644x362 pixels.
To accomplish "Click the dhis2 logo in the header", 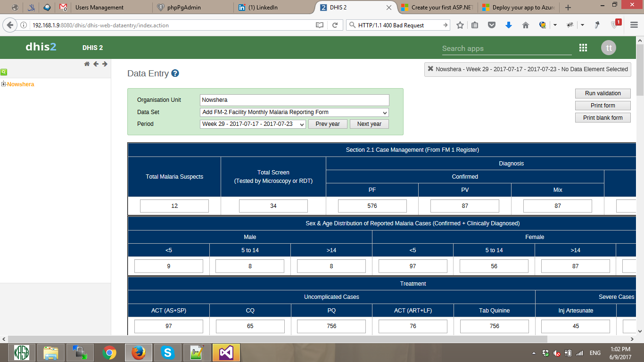I will pos(41,47).
